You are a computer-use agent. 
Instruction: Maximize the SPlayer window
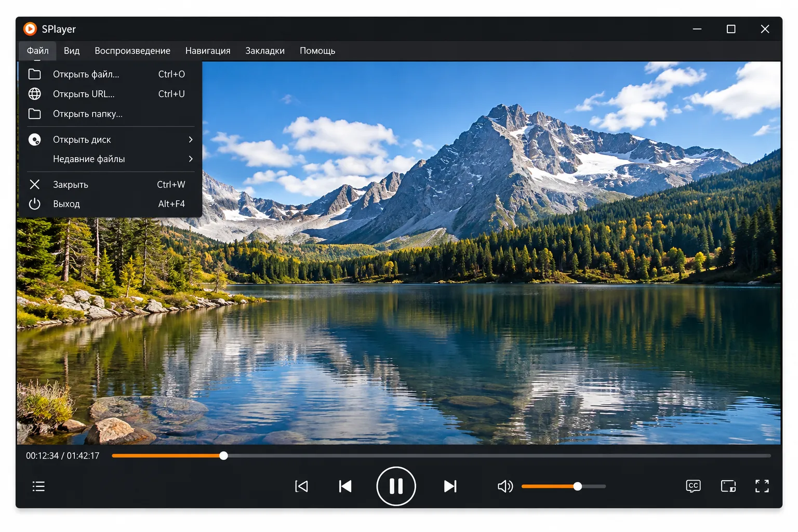[731, 29]
